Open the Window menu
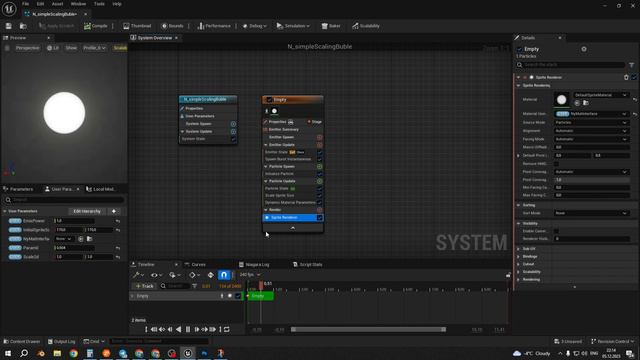This screenshot has width=640, height=360. tap(78, 4)
